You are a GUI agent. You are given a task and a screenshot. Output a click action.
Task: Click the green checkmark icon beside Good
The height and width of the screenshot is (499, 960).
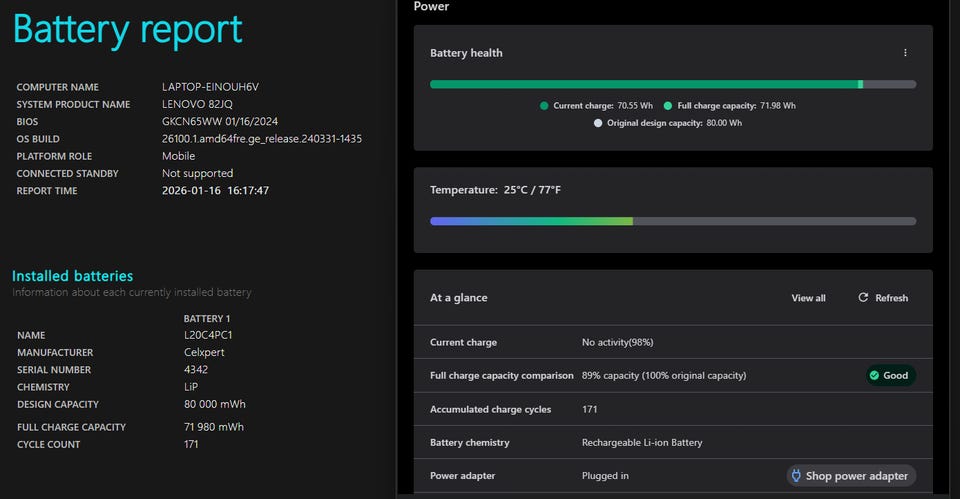[874, 376]
